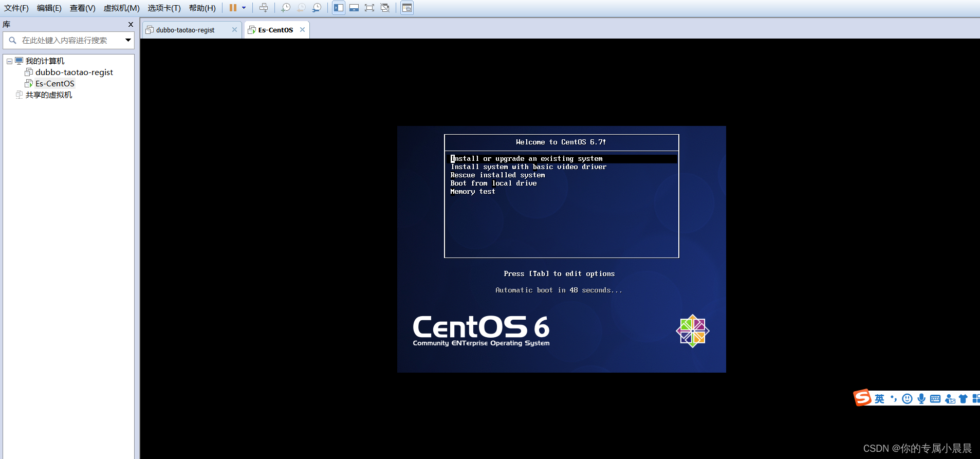Click the revert to snapshot icon
Viewport: 980px width, 459px height.
[301, 8]
